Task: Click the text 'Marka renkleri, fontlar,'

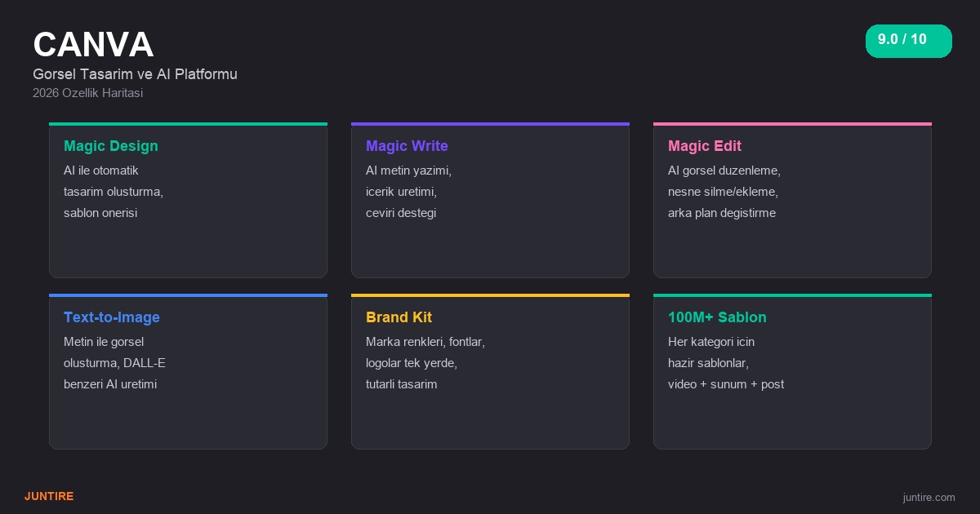Action: [x=425, y=342]
